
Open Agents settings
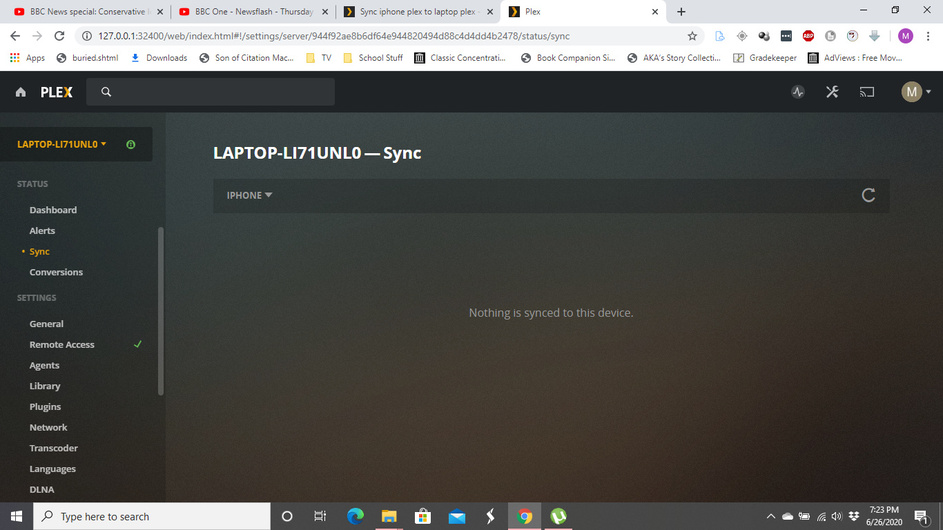click(45, 365)
